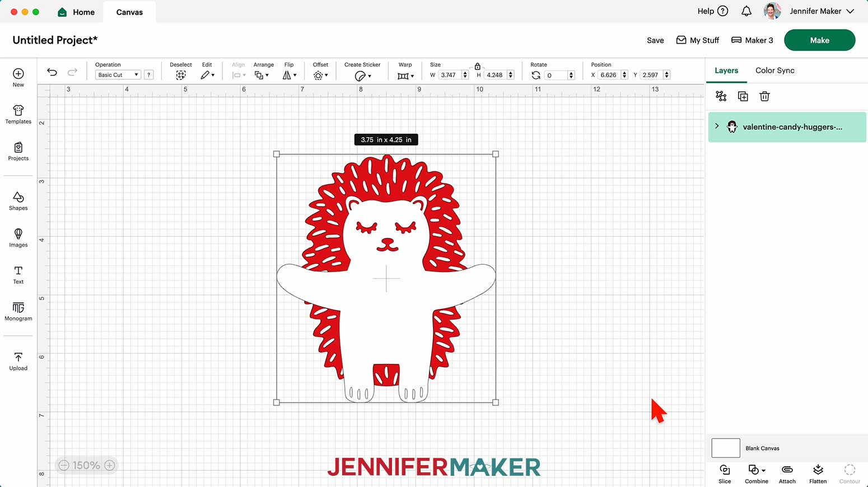868x487 pixels.
Task: Select the Color Sync tab
Action: pyautogui.click(x=775, y=71)
